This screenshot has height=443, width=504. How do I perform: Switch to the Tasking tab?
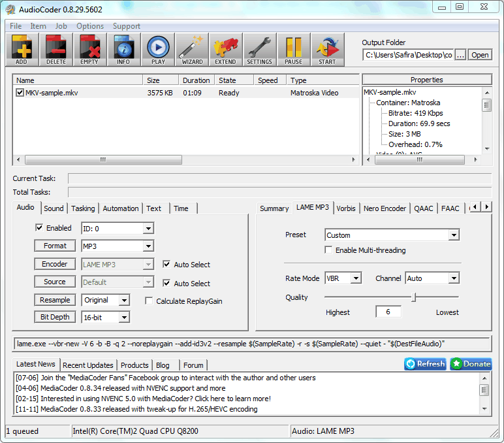tap(83, 208)
